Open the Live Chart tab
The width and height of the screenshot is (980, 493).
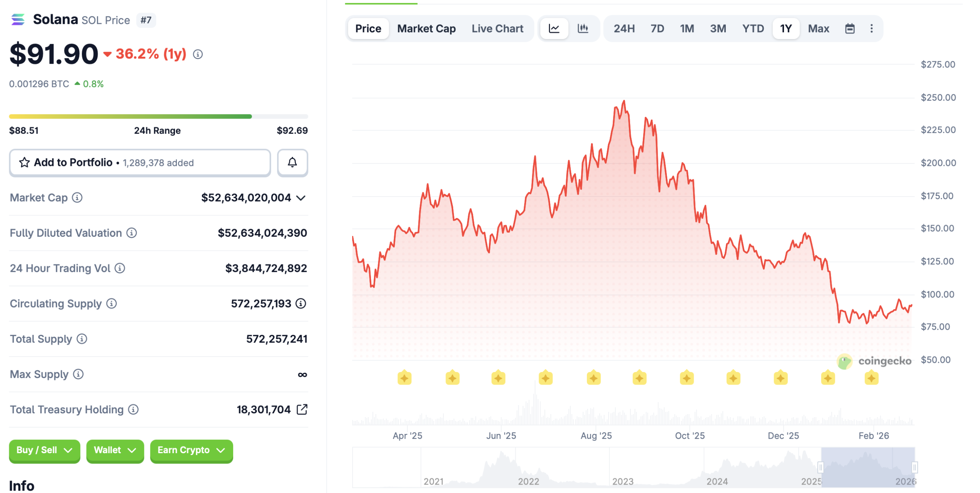[x=497, y=28]
